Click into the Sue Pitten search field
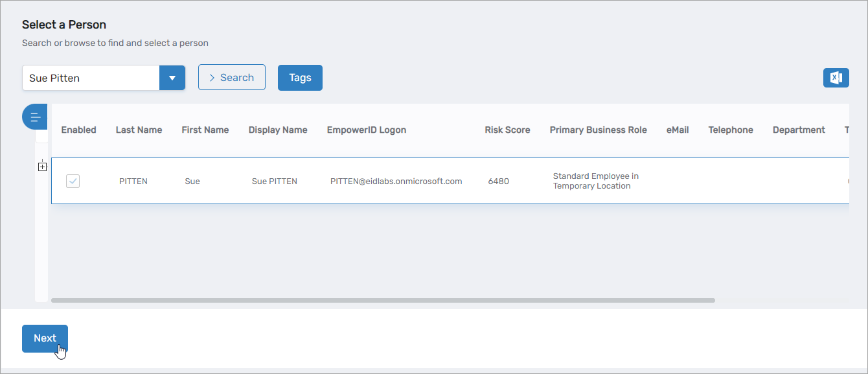Screen dimensions: 868x374 [x=91, y=78]
